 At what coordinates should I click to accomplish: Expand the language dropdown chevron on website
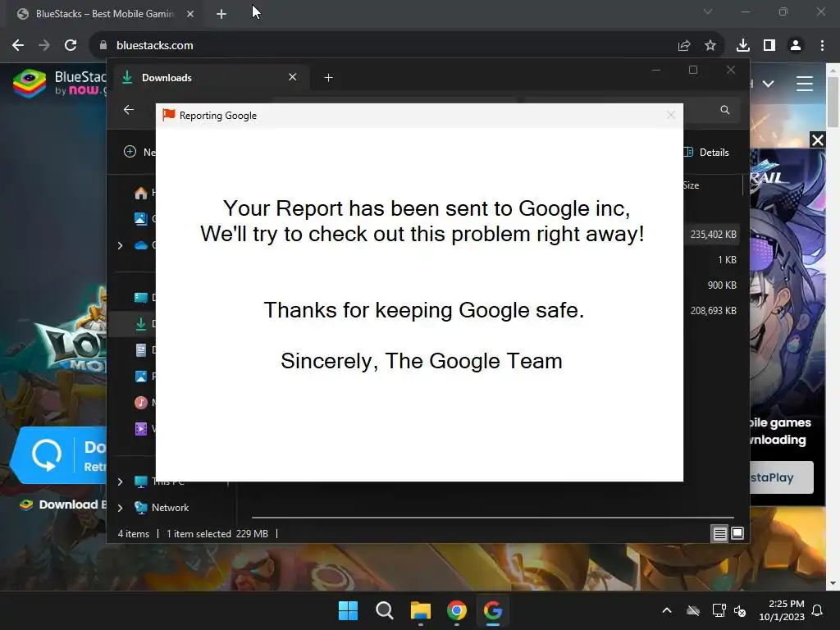point(768,84)
